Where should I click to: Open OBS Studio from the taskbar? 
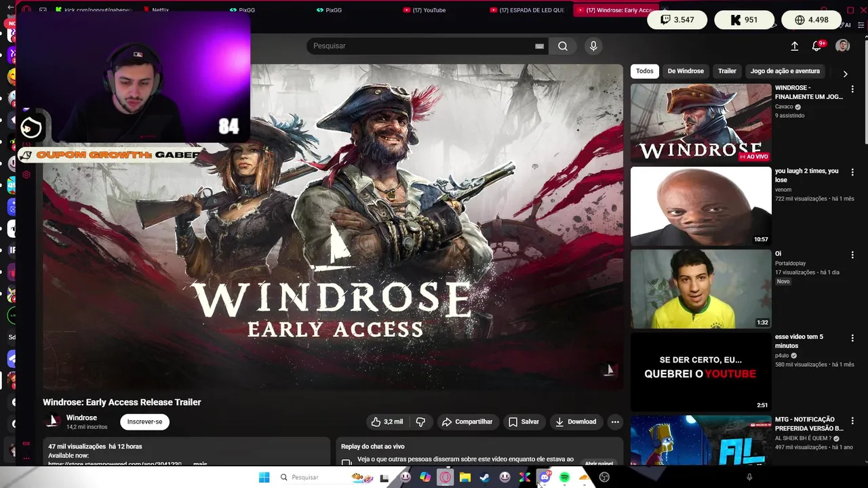(604, 477)
